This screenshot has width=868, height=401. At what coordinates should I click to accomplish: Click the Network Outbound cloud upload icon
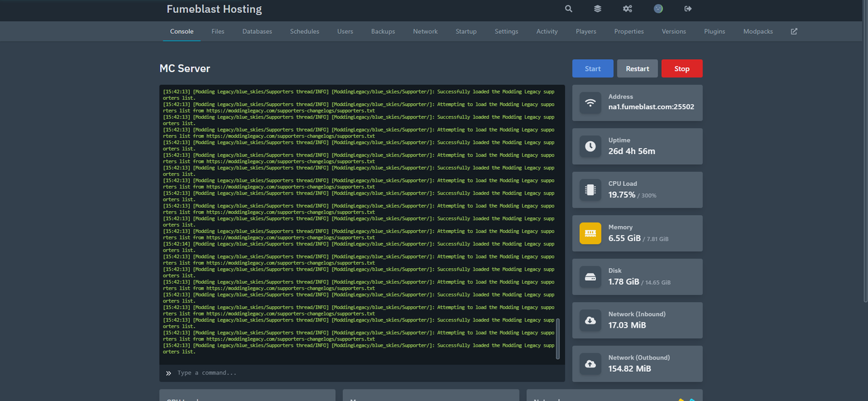tap(591, 364)
